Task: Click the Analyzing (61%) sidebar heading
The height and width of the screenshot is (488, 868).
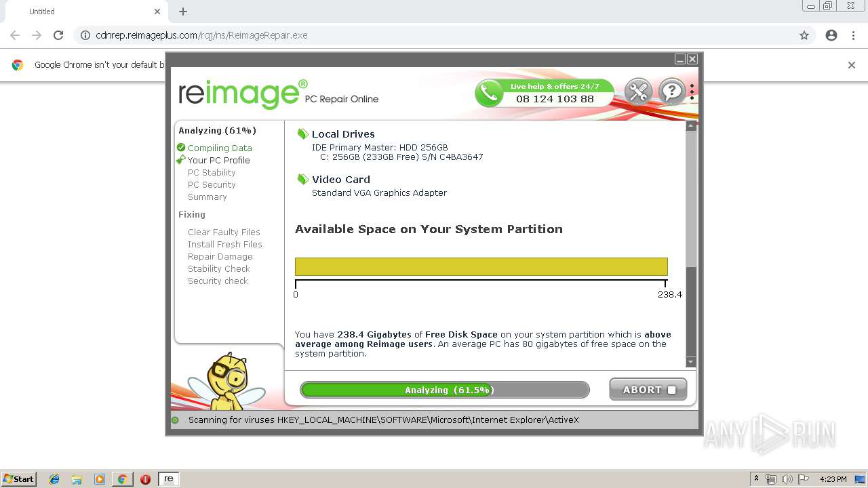Action: (x=217, y=131)
